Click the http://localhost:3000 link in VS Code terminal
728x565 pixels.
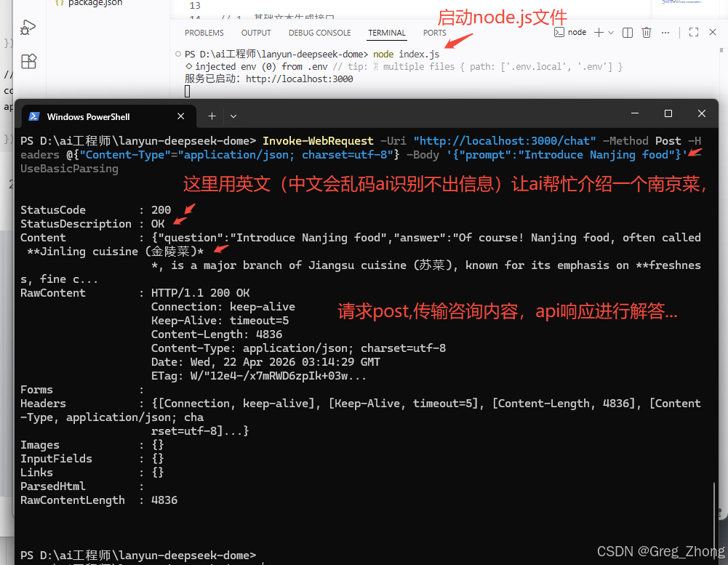(300, 79)
